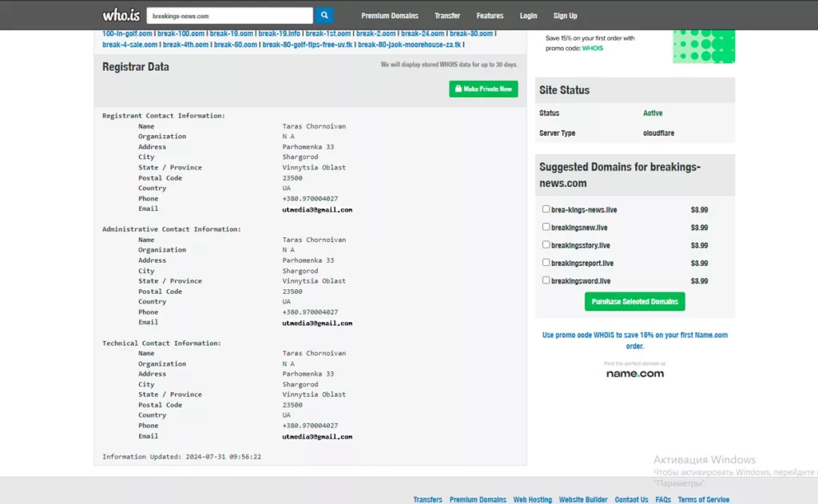Click the who.is logo

(x=121, y=15)
